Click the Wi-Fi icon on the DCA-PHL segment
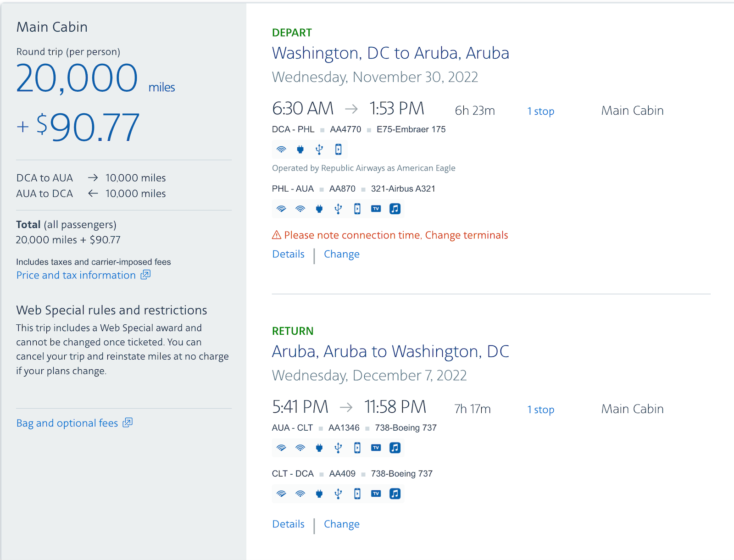The height and width of the screenshot is (560, 734). coord(281,150)
